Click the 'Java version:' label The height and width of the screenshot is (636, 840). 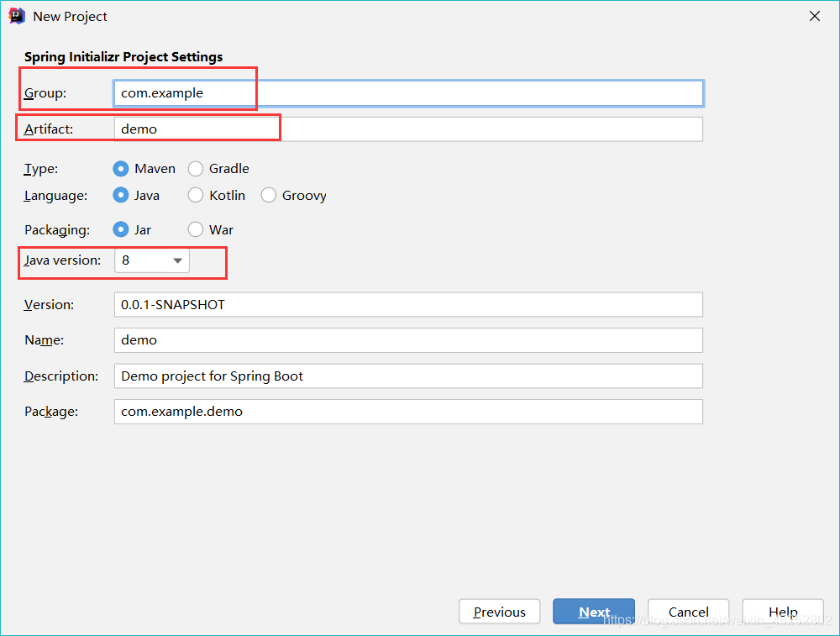(63, 260)
